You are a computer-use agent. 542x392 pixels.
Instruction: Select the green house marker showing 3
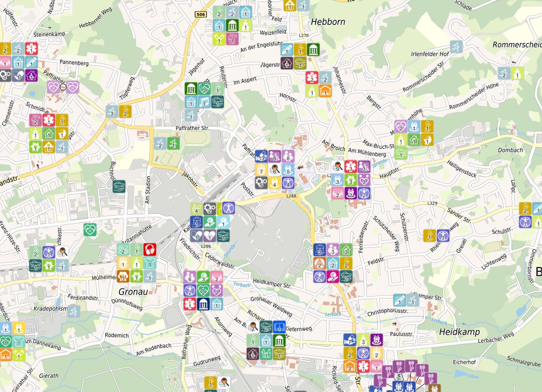point(346,250)
